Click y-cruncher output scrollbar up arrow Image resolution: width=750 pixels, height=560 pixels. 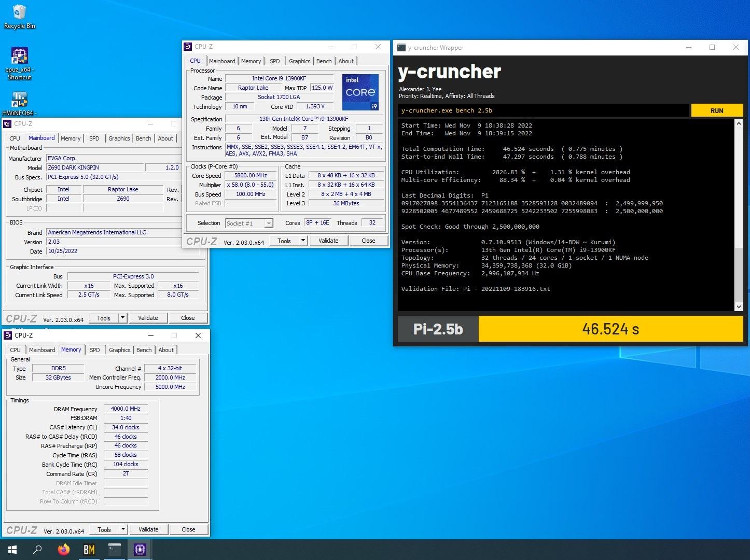tap(739, 124)
